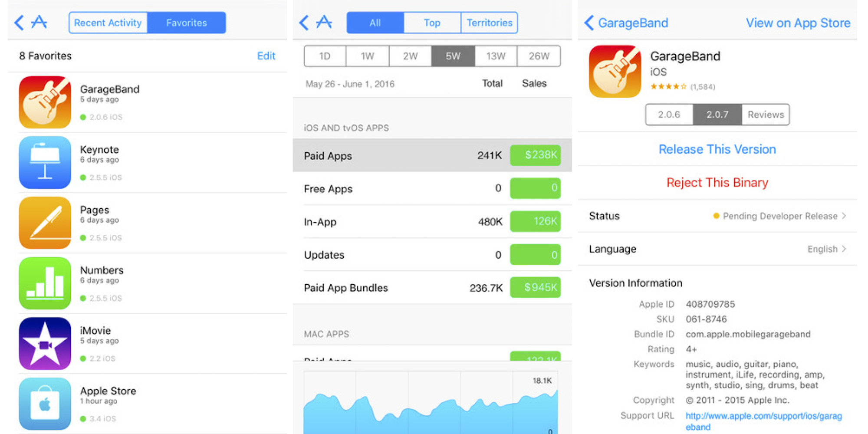
Task: Tap the sales trend area chart
Action: (x=431, y=408)
